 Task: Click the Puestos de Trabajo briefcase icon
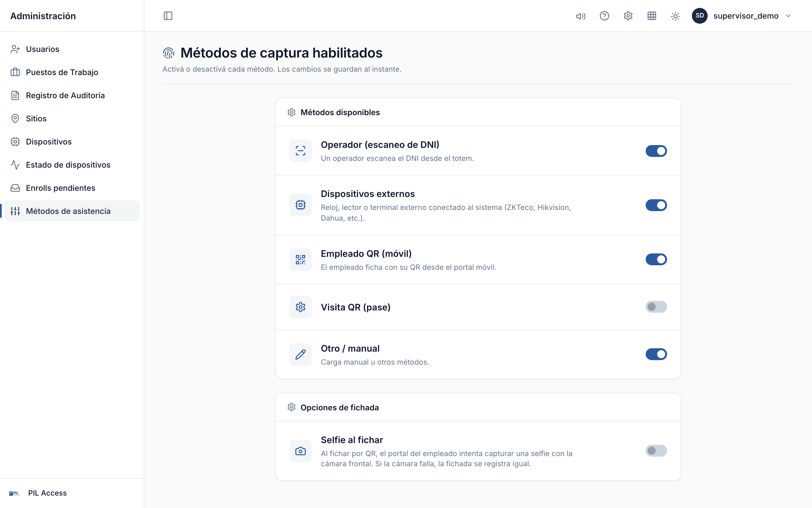(15, 72)
